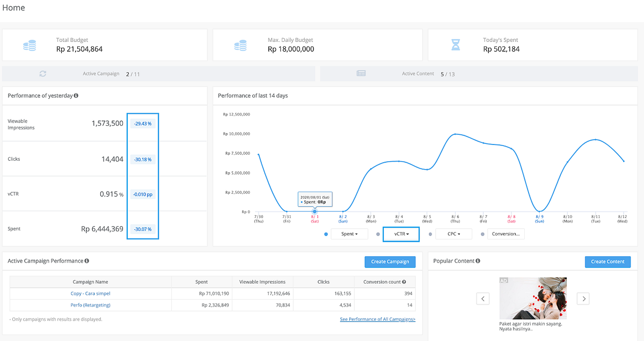Open the CPC metric dropdown
Screen dimensions: 644x341
point(453,234)
